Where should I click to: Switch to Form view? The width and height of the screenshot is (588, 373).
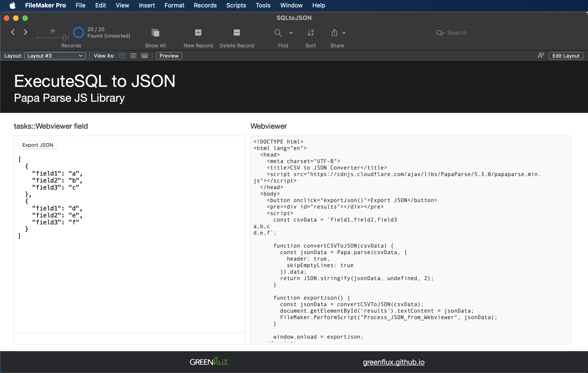click(122, 56)
